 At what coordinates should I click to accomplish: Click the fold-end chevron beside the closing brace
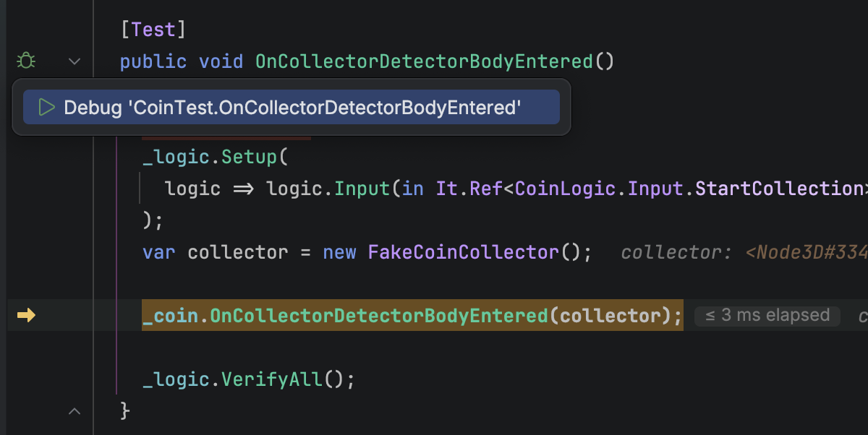tap(75, 411)
